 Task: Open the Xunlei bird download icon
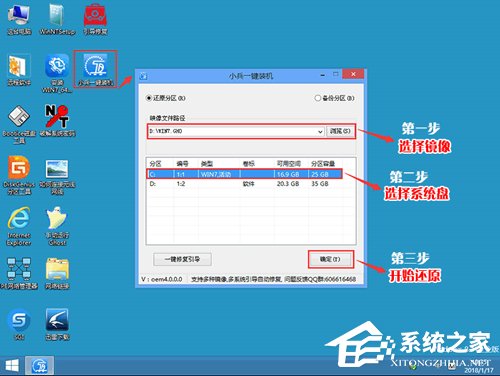click(x=57, y=325)
